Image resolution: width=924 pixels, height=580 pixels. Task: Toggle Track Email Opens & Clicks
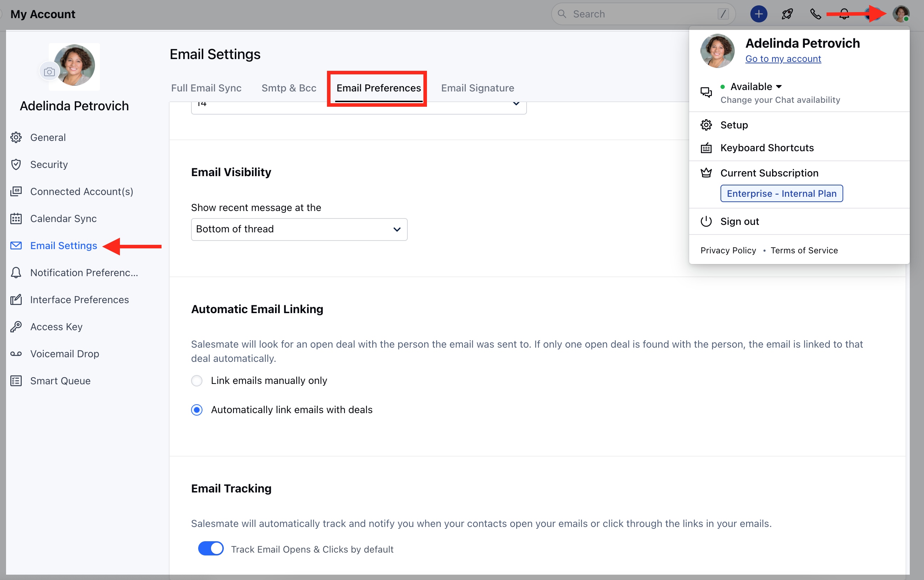(211, 549)
